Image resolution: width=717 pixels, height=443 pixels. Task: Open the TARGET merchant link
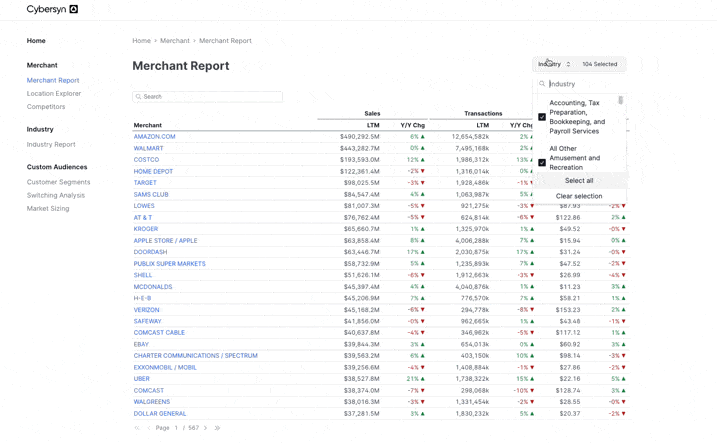pos(145,183)
